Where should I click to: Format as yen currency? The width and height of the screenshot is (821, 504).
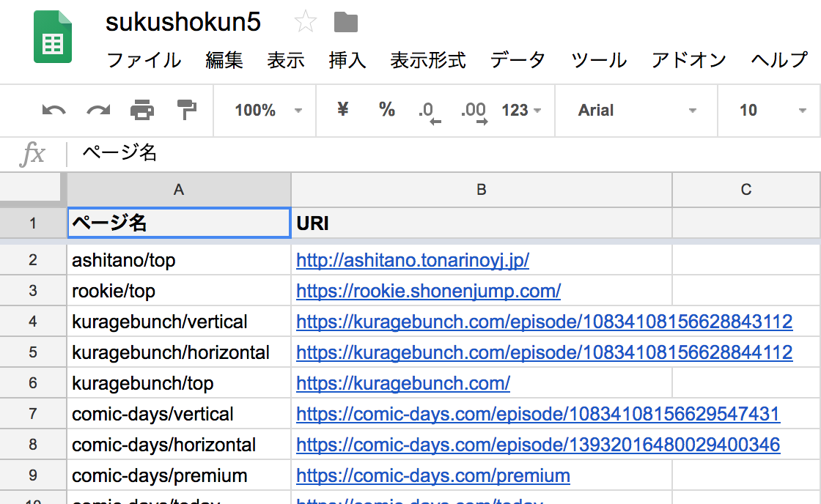(x=342, y=110)
